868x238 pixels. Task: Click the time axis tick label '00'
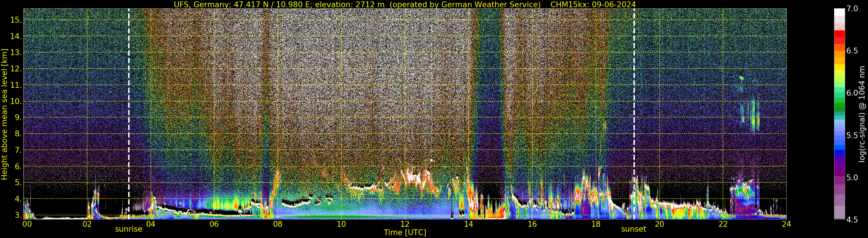point(27,224)
